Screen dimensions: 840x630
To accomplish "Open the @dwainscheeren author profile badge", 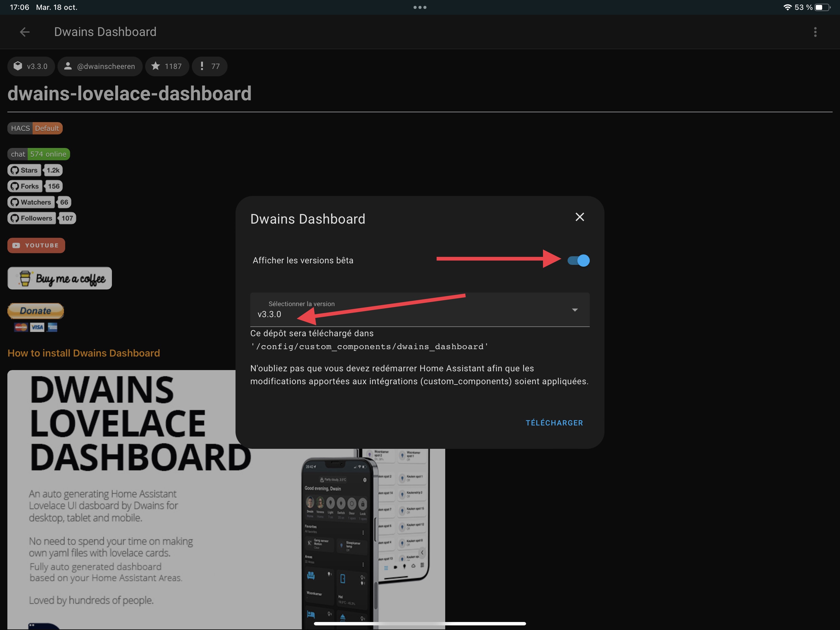I will click(100, 66).
